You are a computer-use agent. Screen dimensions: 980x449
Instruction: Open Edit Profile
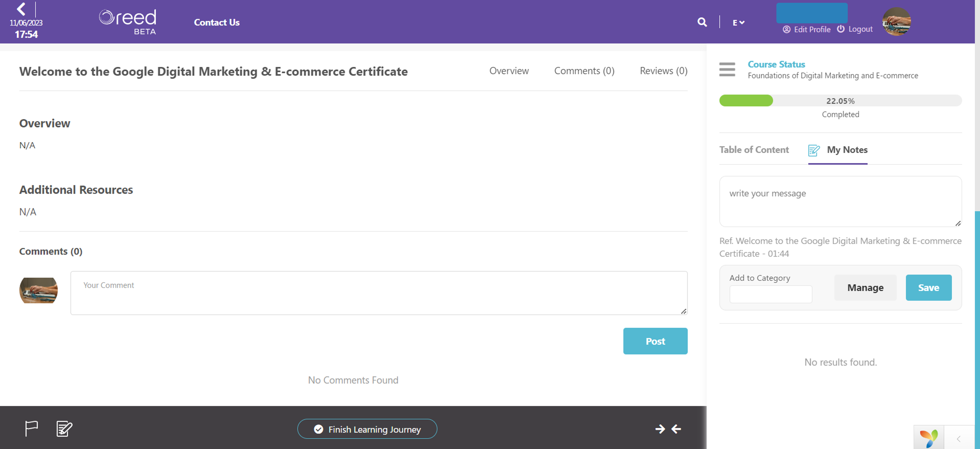[x=806, y=29]
